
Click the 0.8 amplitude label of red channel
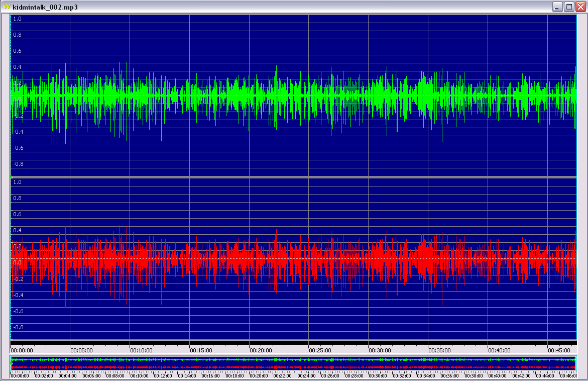(x=17, y=198)
